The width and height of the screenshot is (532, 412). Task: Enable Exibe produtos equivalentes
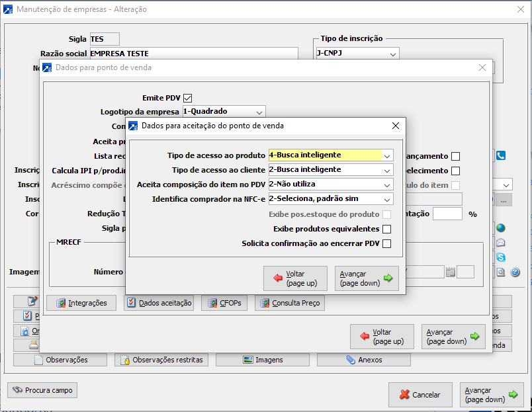[386, 229]
